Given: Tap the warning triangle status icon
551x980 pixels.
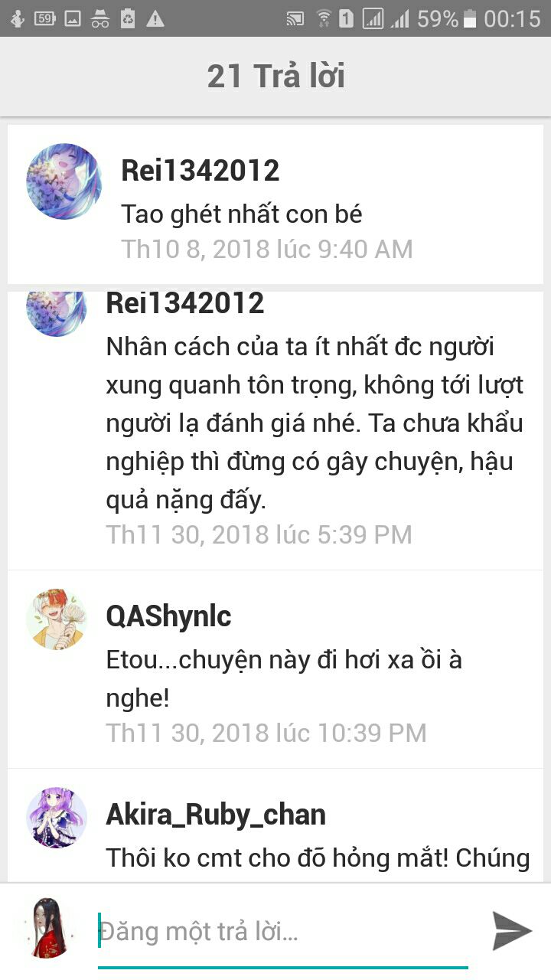Looking at the screenshot, I should [155, 18].
